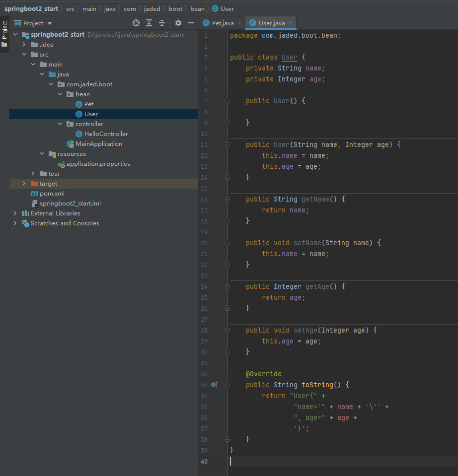The width and height of the screenshot is (458, 476).
Task: Expand the target folder
Action: pos(24,184)
